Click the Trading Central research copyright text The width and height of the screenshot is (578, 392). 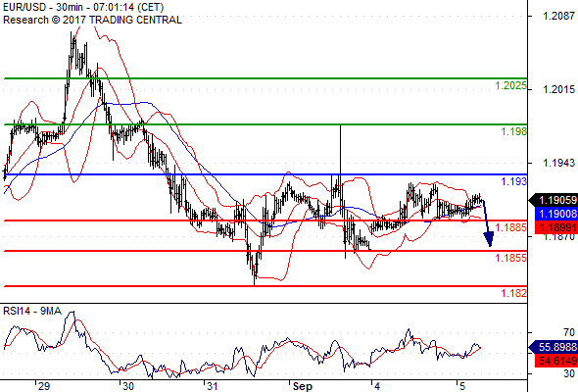(x=92, y=20)
